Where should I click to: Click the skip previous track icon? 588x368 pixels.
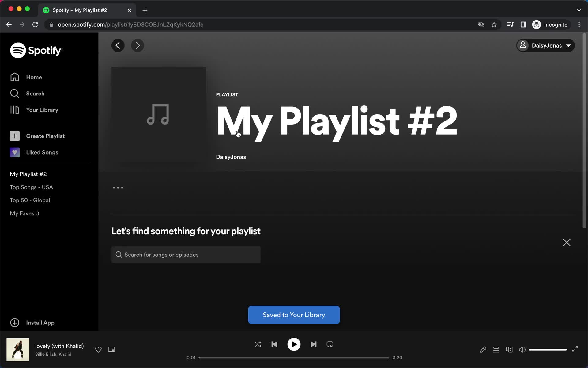pyautogui.click(x=274, y=344)
